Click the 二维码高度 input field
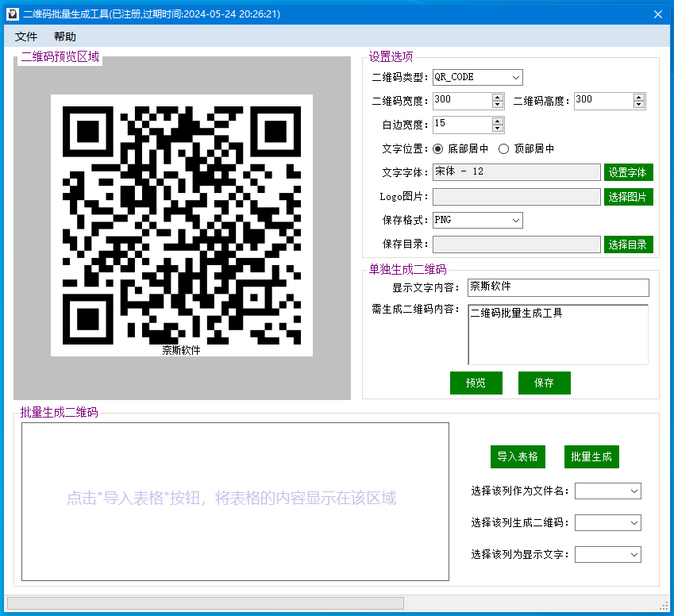Screen dimensions: 674x616 tap(604, 101)
